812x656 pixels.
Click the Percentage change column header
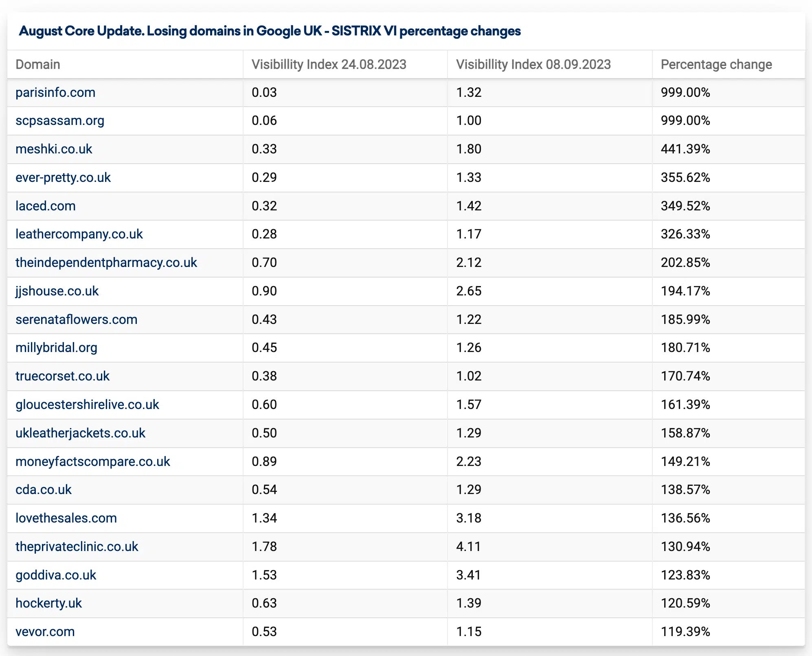click(x=716, y=64)
